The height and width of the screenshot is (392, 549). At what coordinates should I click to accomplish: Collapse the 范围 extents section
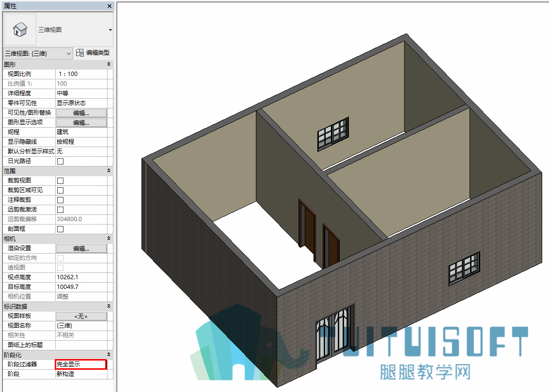(x=109, y=171)
